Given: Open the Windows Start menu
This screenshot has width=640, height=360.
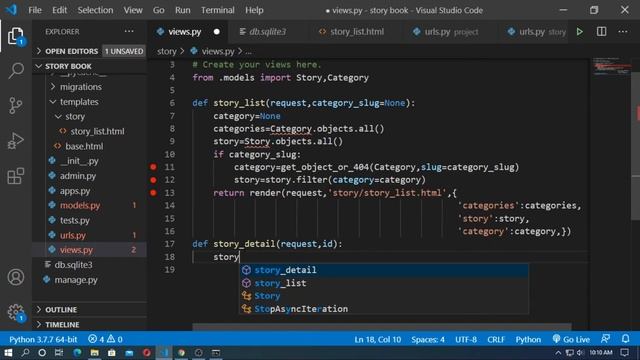Looking at the screenshot, I should click(x=8, y=353).
